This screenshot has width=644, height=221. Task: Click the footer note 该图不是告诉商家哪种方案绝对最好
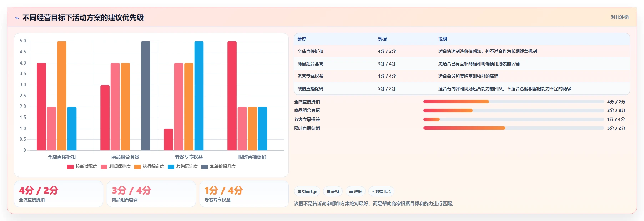pyautogui.click(x=374, y=204)
